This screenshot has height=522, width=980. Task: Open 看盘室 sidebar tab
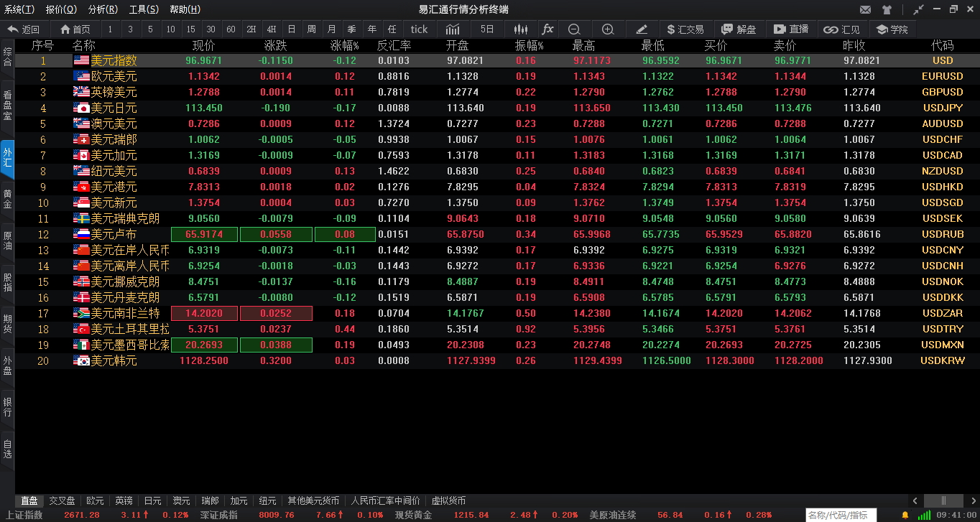coord(7,105)
